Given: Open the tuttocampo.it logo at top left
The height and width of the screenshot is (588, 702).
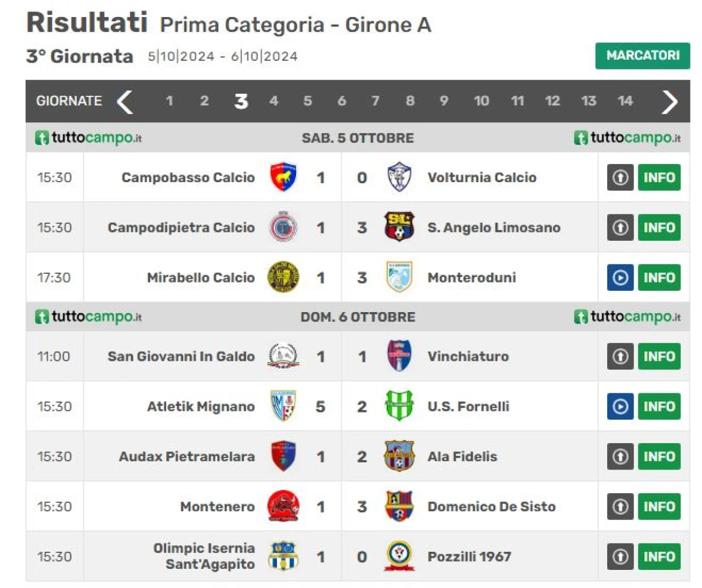Looking at the screenshot, I should click(88, 138).
